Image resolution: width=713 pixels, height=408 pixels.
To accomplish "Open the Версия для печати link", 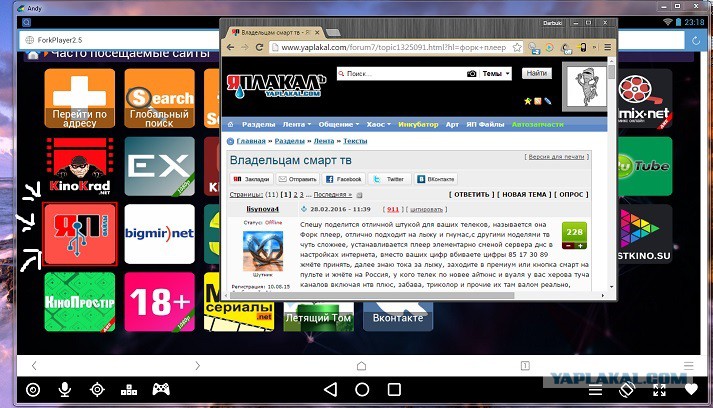I will (557, 156).
